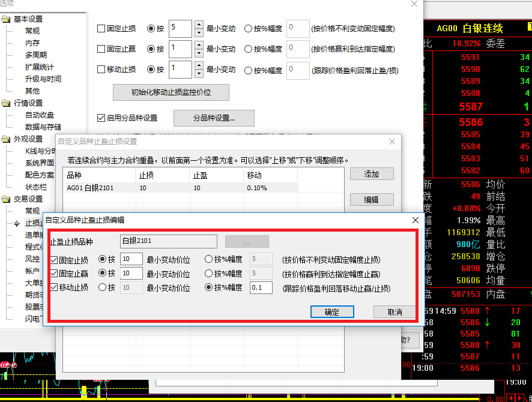Click the 交易设置 folder icon
Screen dimensions: 532x402
tap(6, 199)
